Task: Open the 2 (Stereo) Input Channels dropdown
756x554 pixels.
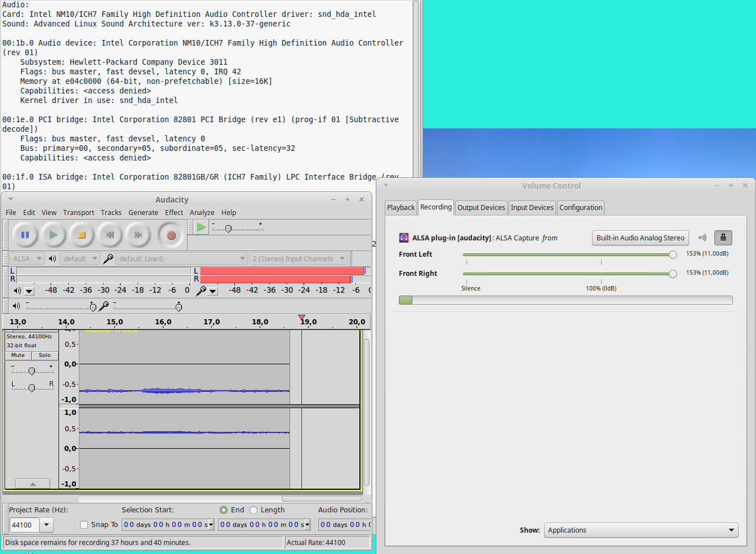Action: click(x=298, y=259)
